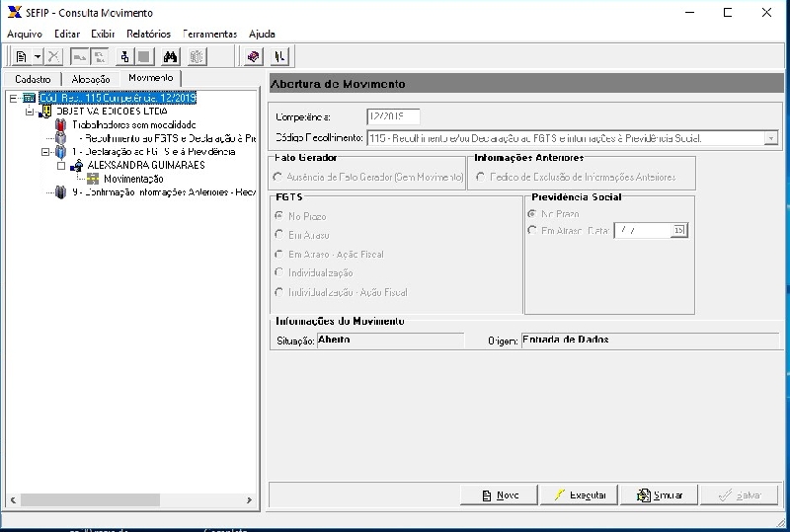The height and width of the screenshot is (532, 790).
Task: Select Pedido de Exclusão de Informações Anteriores radio
Action: pyautogui.click(x=481, y=178)
